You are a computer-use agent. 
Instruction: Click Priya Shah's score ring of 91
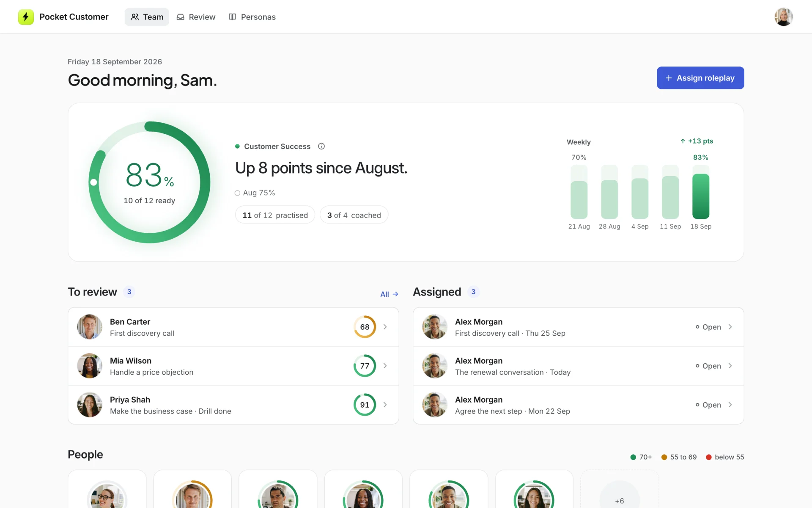(x=365, y=405)
